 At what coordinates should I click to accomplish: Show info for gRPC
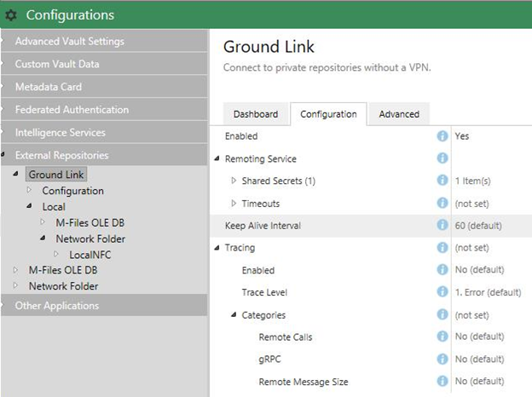pos(442,359)
